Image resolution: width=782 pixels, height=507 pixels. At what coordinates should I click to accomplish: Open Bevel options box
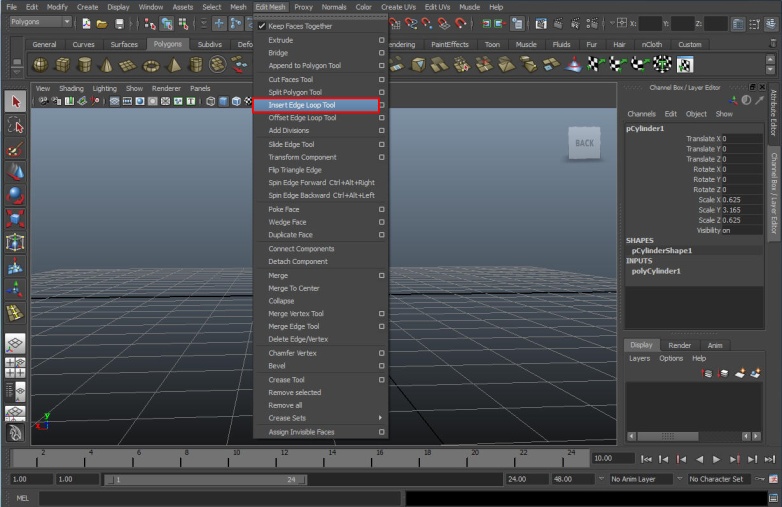(x=382, y=366)
